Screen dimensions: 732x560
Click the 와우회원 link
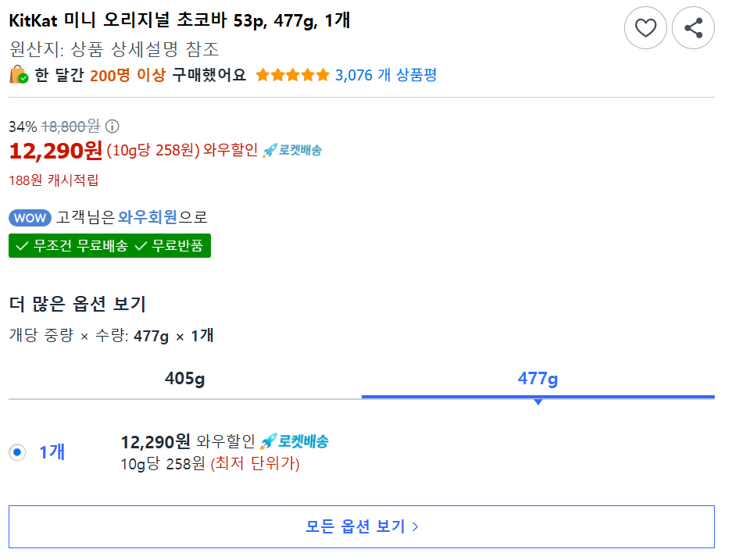[x=148, y=217]
